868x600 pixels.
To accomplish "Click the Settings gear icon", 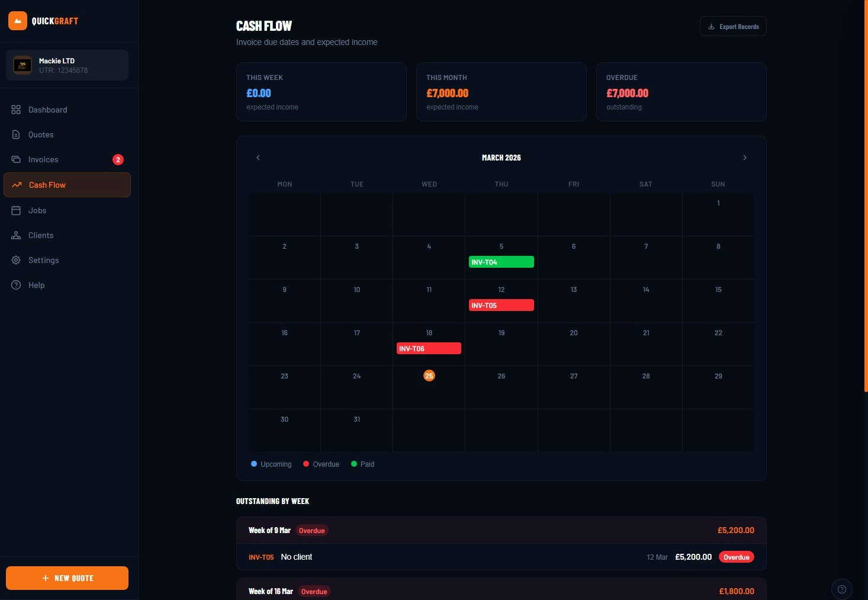I will 16,260.
